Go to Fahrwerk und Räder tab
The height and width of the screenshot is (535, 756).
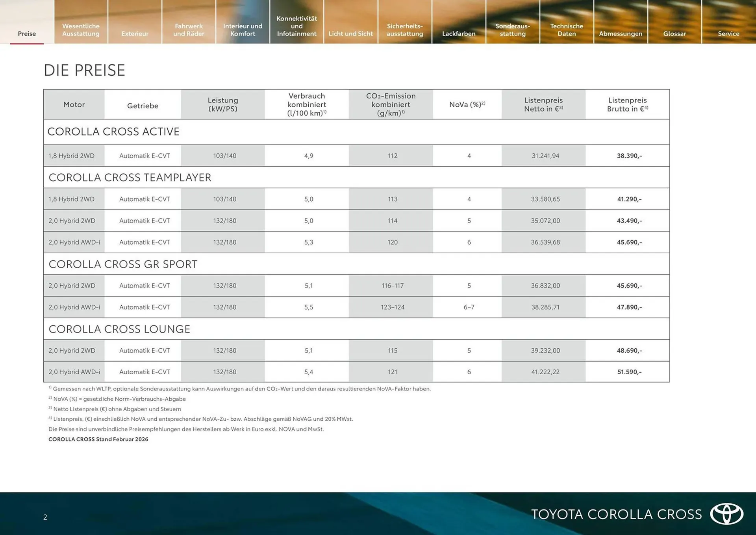tap(189, 30)
